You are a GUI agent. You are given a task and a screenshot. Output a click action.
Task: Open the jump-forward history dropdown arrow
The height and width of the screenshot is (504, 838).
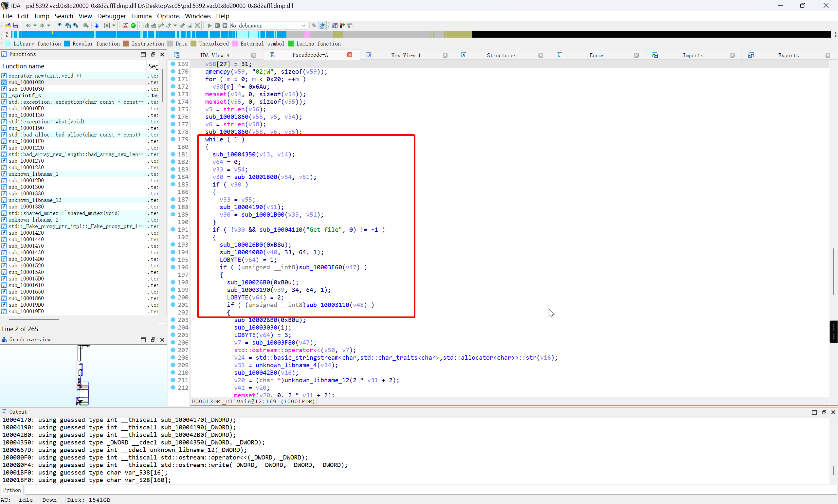pyautogui.click(x=48, y=26)
